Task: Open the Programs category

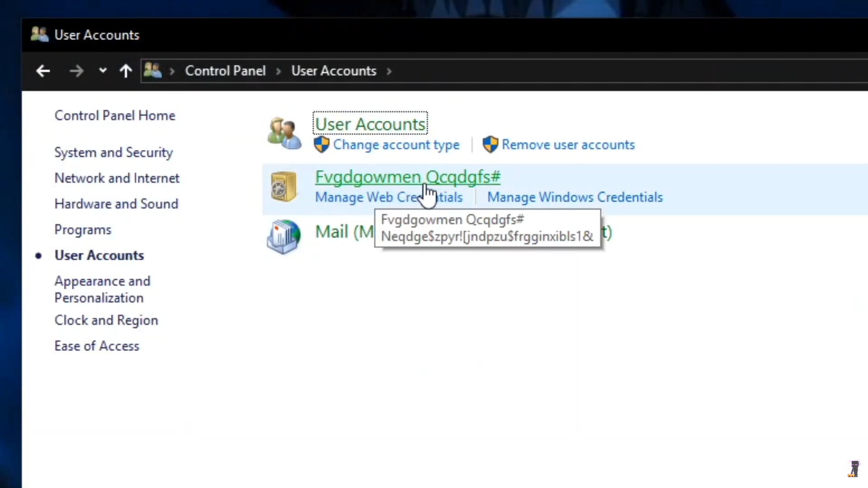Action: tap(83, 230)
